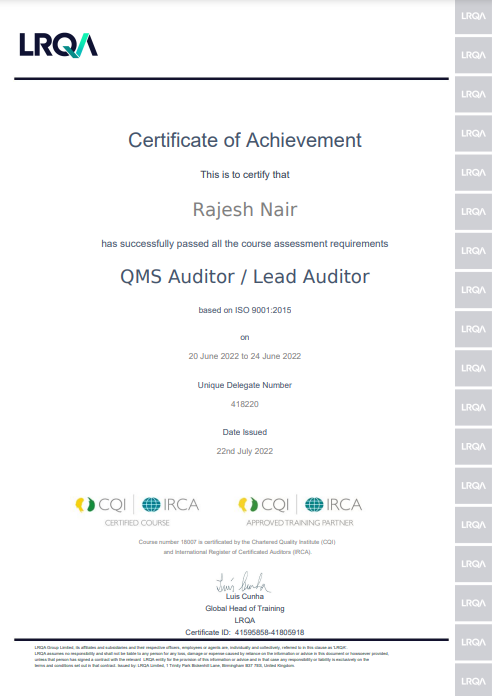Click 'has successfully passed all the course assessment requirements'
492x696 pixels.
click(245, 244)
